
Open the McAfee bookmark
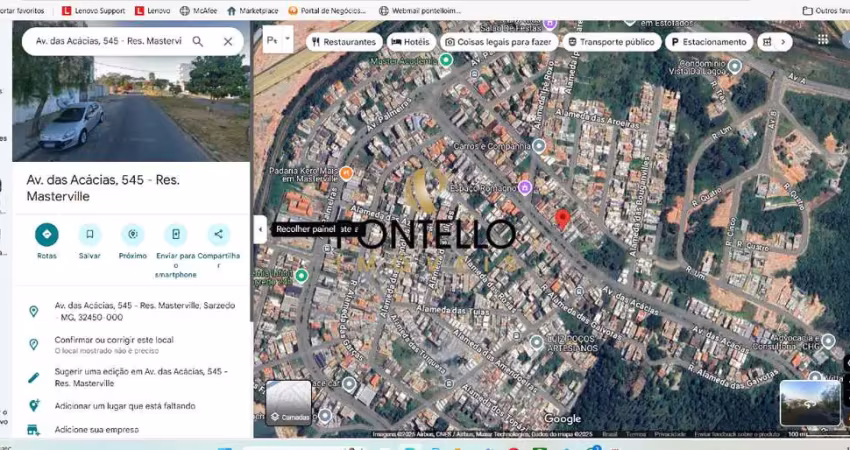tap(199, 10)
